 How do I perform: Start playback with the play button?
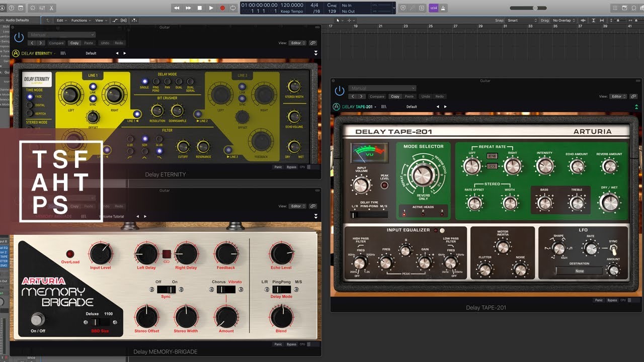(x=211, y=8)
